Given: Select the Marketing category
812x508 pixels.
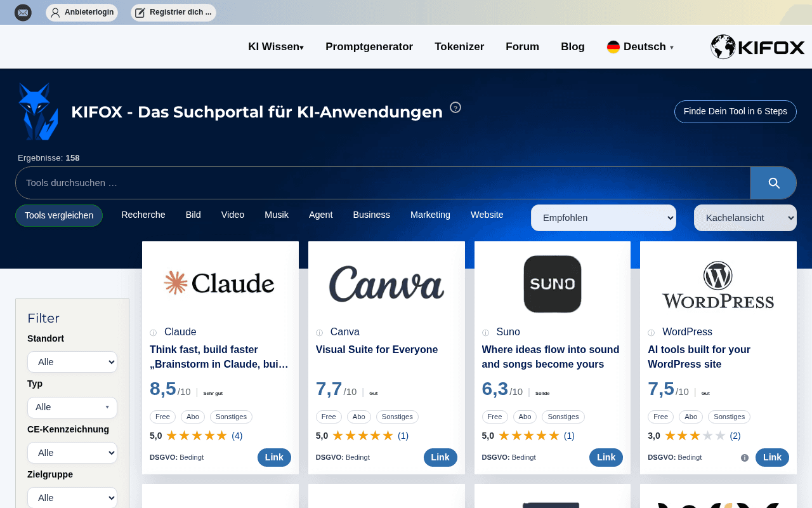Looking at the screenshot, I should (x=430, y=215).
